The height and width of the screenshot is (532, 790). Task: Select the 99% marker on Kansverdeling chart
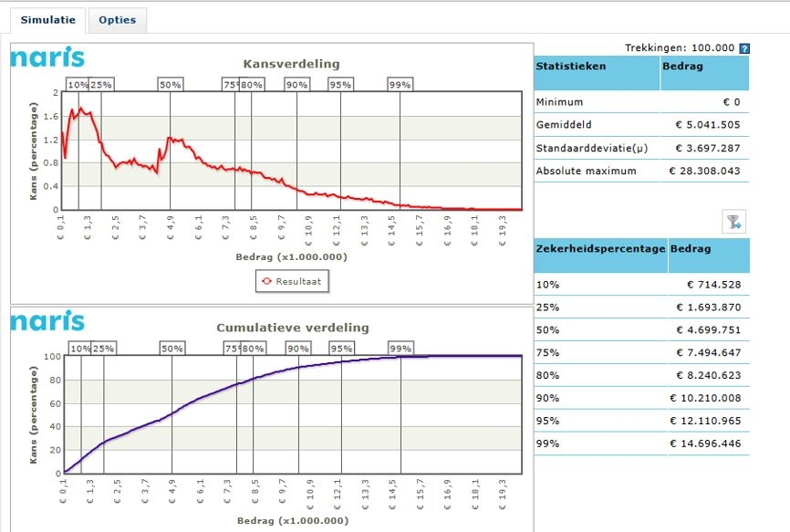coord(400,85)
